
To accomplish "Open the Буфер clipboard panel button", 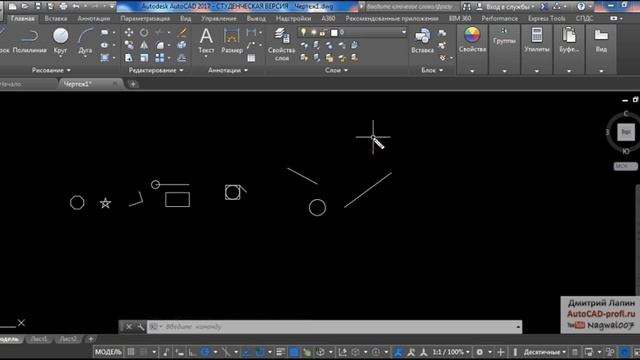I will [569, 49].
